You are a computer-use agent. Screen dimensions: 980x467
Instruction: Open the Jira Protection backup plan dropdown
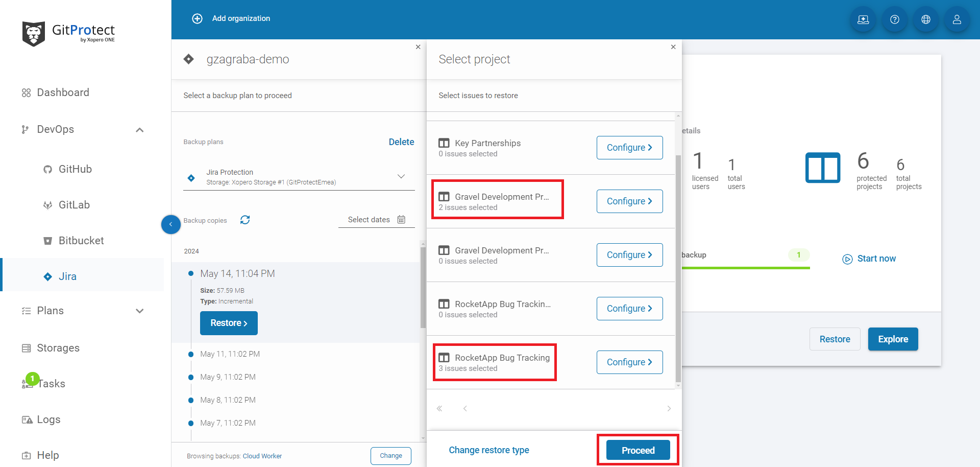click(x=401, y=176)
